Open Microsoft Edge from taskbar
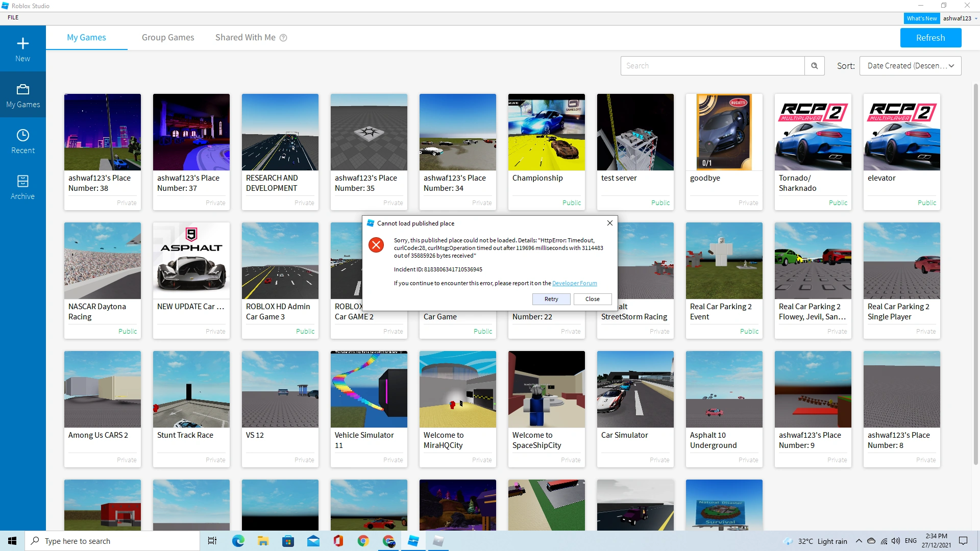980x551 pixels. 238,541
